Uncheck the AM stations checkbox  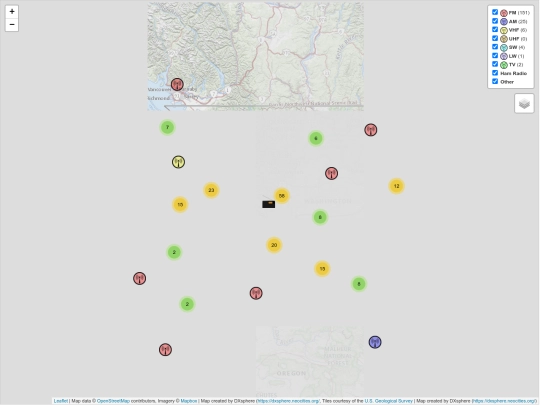click(x=495, y=21)
